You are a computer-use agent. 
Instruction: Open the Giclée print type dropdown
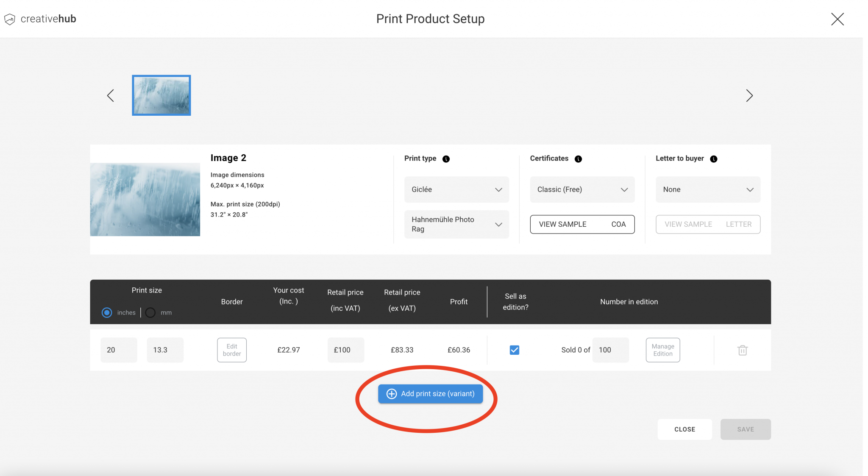point(456,189)
